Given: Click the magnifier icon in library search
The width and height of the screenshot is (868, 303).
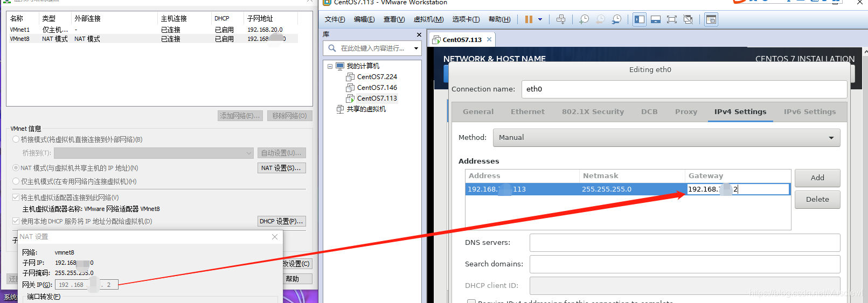Looking at the screenshot, I should pyautogui.click(x=332, y=48).
